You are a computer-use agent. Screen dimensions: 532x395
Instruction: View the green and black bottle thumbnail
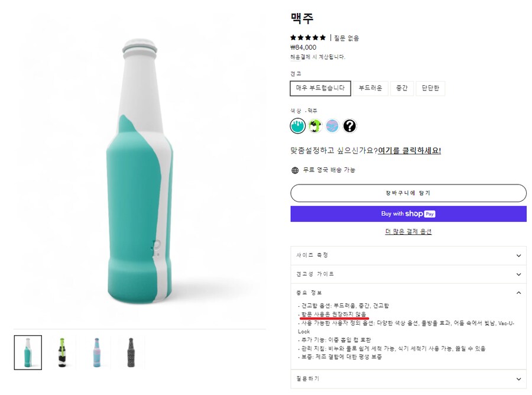(62, 352)
